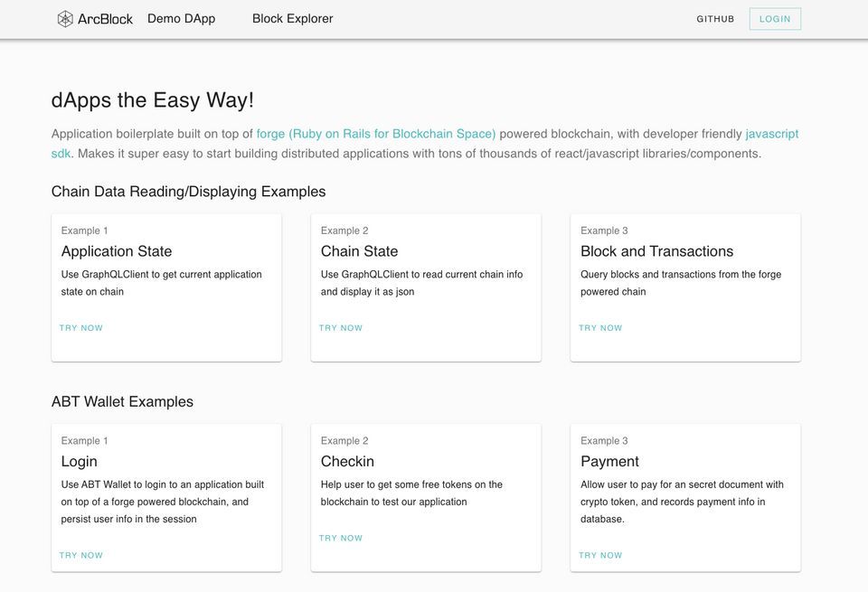Open the javascript sdk link
The image size is (868, 592).
(771, 134)
